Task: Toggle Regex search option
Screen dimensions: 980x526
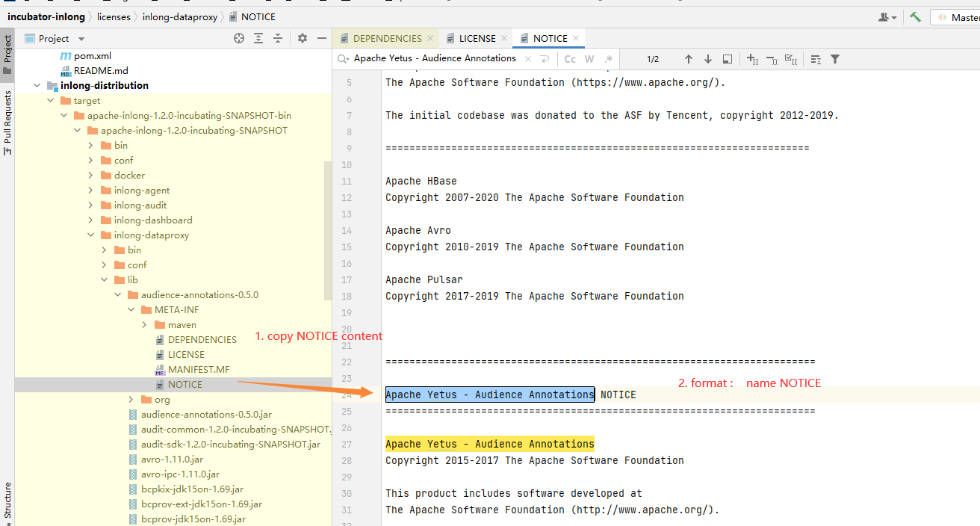Action: point(609,59)
